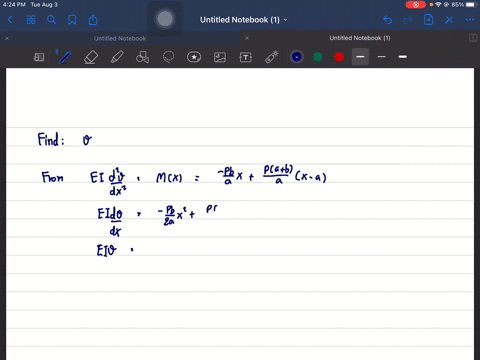The height and width of the screenshot is (360, 480).
Task: Close the Untitled Notebook (1) tab
Action: pos(247,38)
